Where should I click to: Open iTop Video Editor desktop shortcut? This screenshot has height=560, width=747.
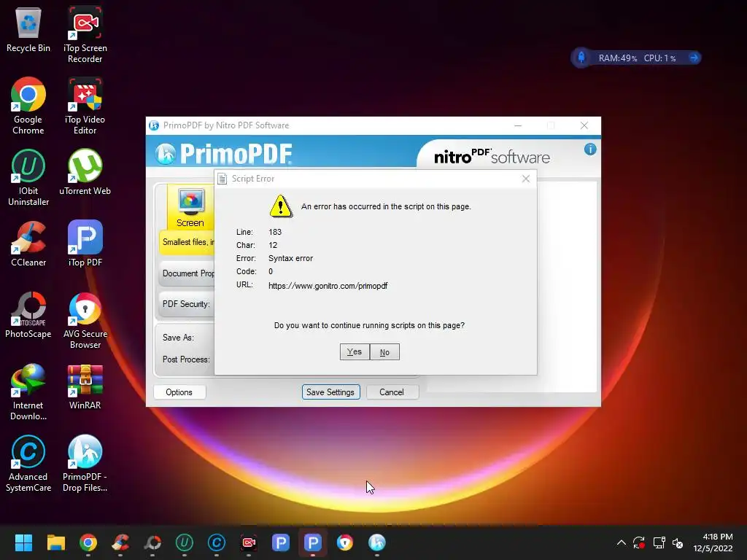(85, 106)
